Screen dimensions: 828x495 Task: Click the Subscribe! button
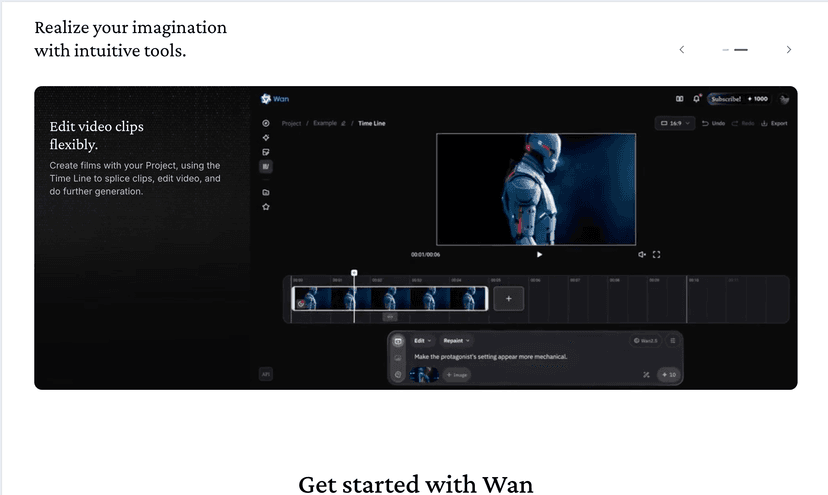(726, 99)
